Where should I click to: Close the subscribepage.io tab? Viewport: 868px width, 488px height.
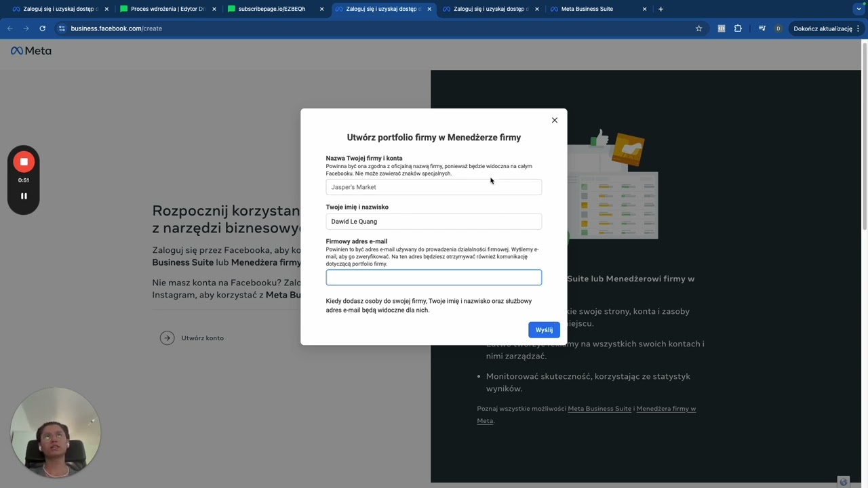click(x=321, y=9)
